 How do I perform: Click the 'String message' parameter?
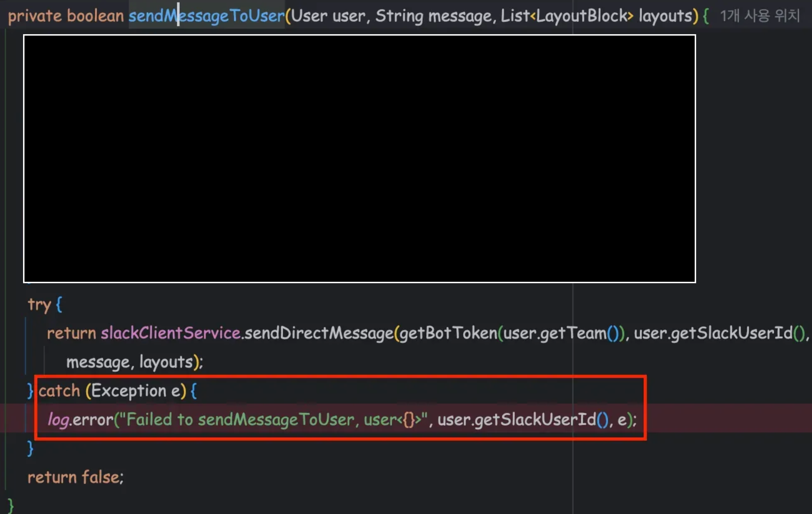[434, 16]
